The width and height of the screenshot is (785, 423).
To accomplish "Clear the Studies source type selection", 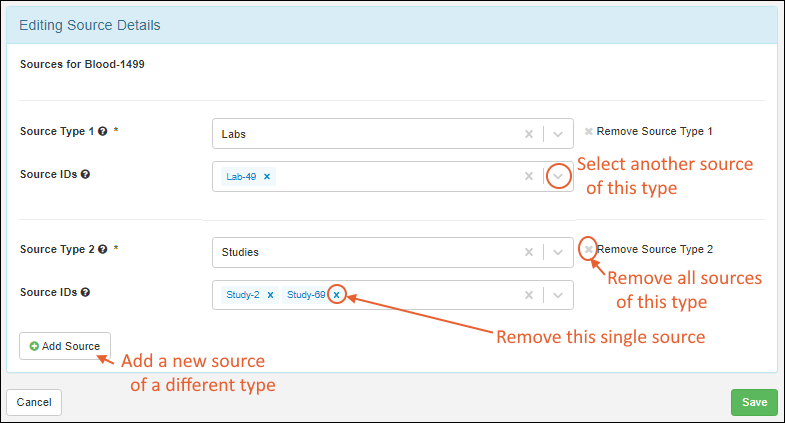I will coord(529,252).
